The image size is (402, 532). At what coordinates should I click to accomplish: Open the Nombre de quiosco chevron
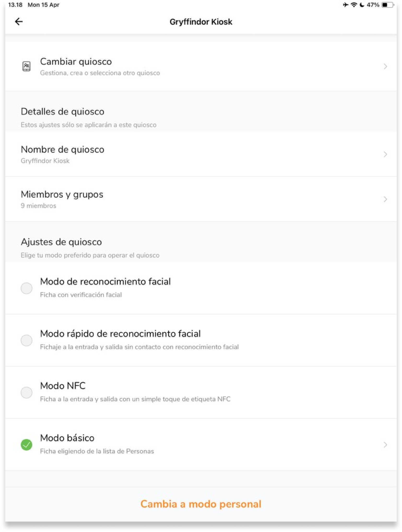[x=385, y=154]
